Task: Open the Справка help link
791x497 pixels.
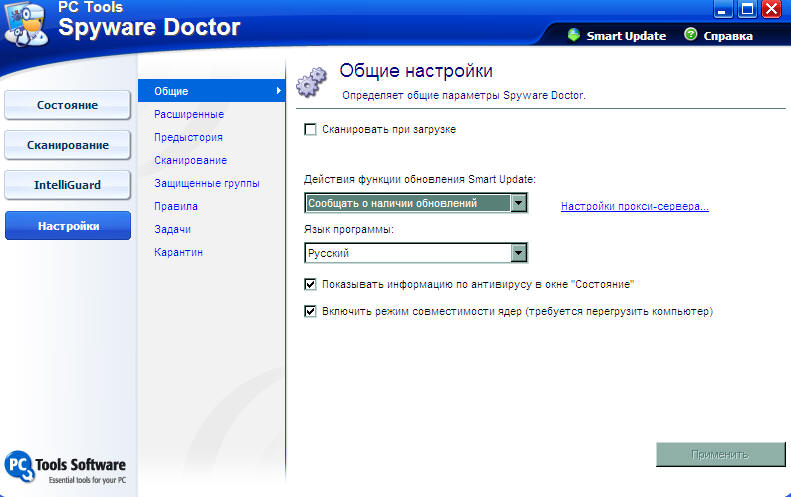Action: coord(728,36)
